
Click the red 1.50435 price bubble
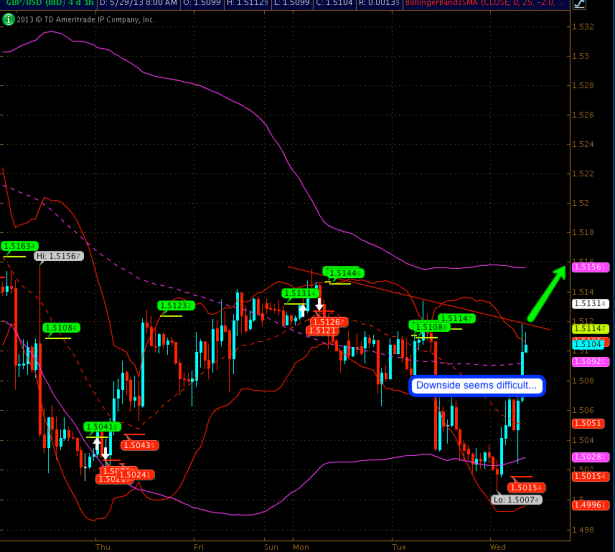140,445
